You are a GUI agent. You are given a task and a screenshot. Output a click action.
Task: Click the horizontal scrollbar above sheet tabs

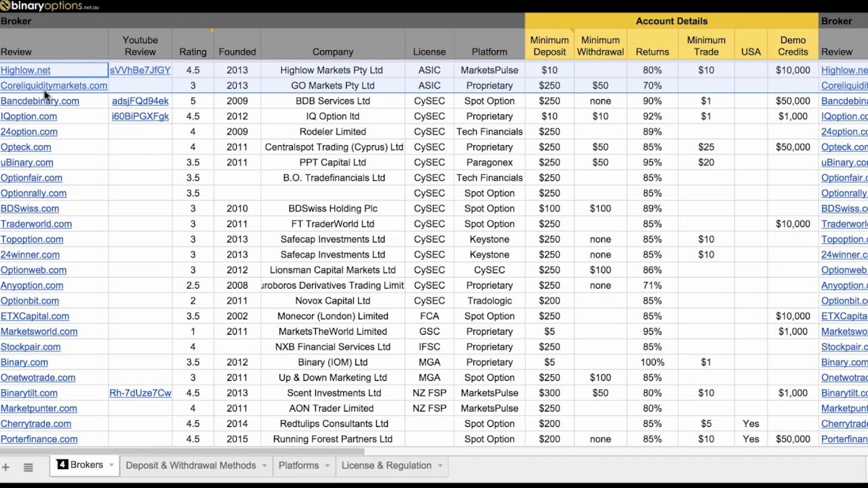tap(182, 451)
